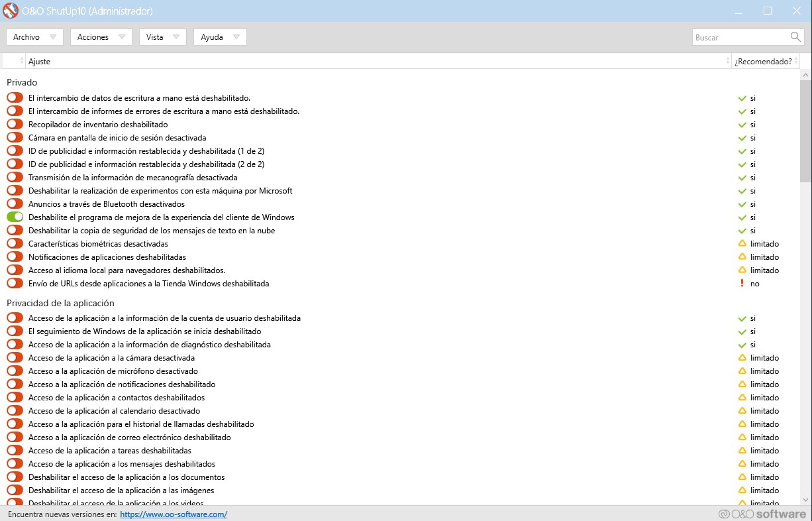Click yellow warning icon for Características biométricas
Screen dimensions: 812x521
click(x=742, y=243)
